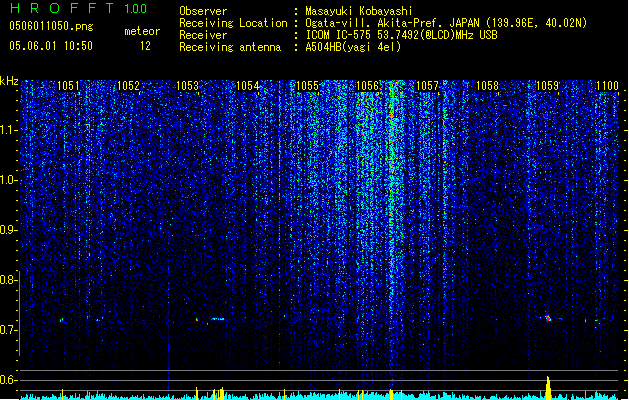Click the "Receiving antenna" label

click(230, 47)
